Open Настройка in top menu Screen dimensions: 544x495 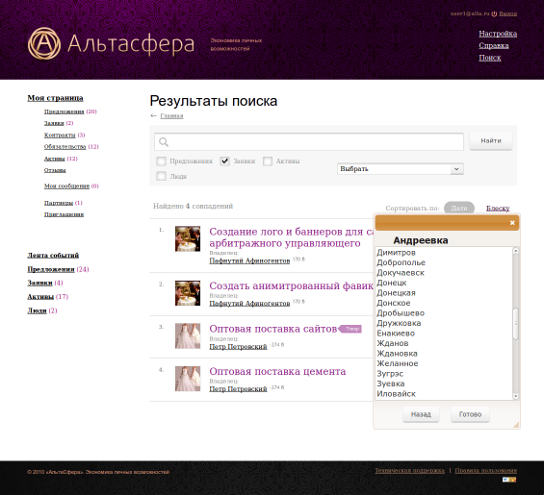pos(498,34)
